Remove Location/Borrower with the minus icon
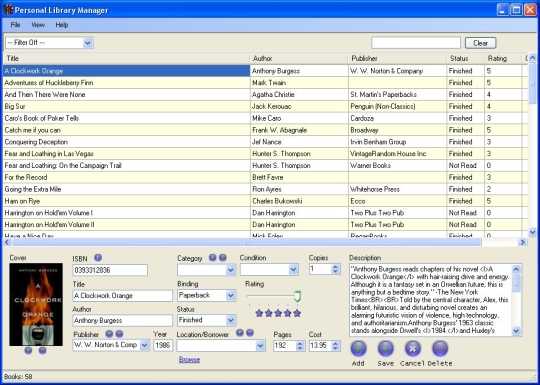 click(x=250, y=333)
